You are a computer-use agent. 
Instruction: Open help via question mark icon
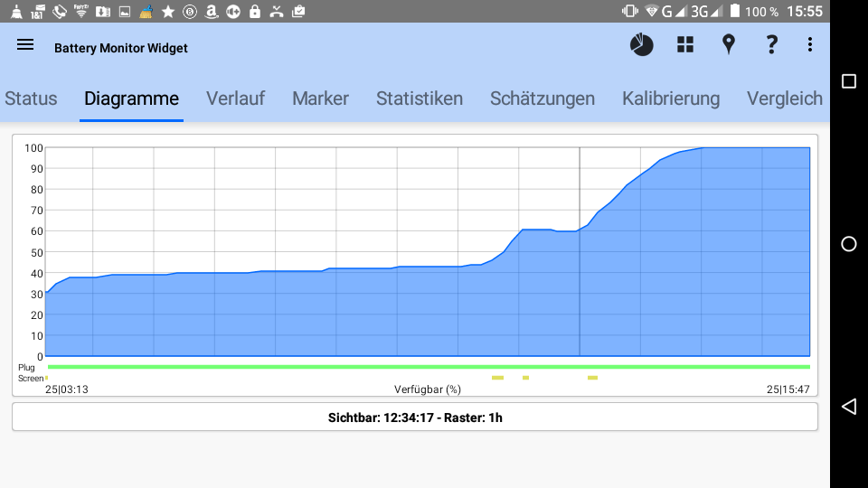point(771,44)
